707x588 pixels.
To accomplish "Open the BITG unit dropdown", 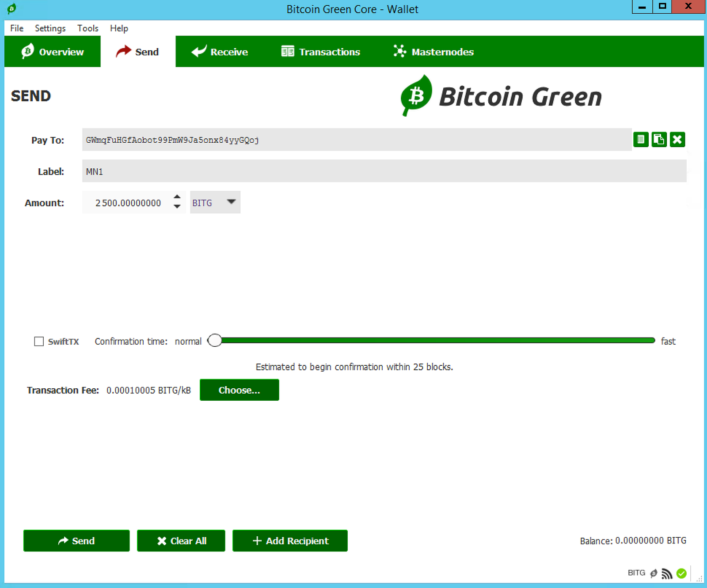I will (215, 202).
